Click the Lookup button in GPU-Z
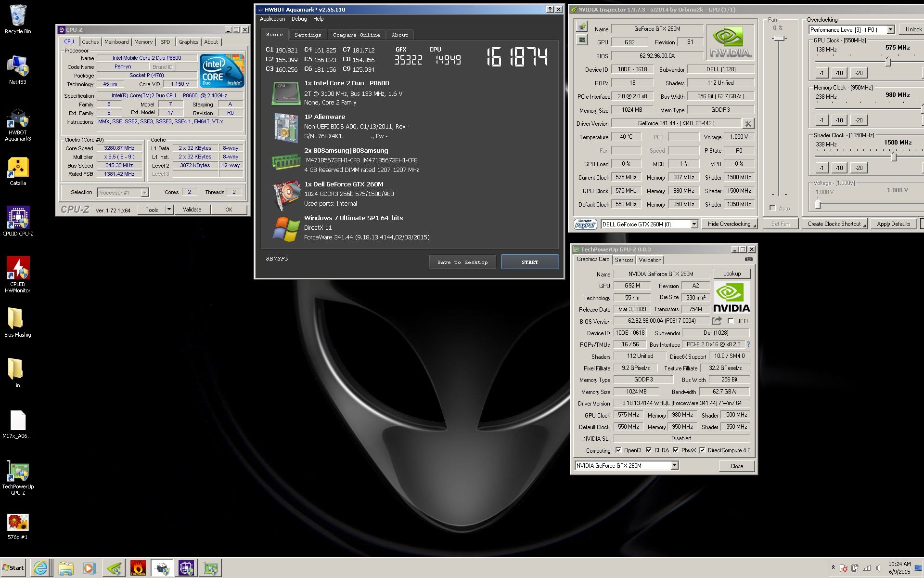This screenshot has width=924, height=578. (732, 274)
